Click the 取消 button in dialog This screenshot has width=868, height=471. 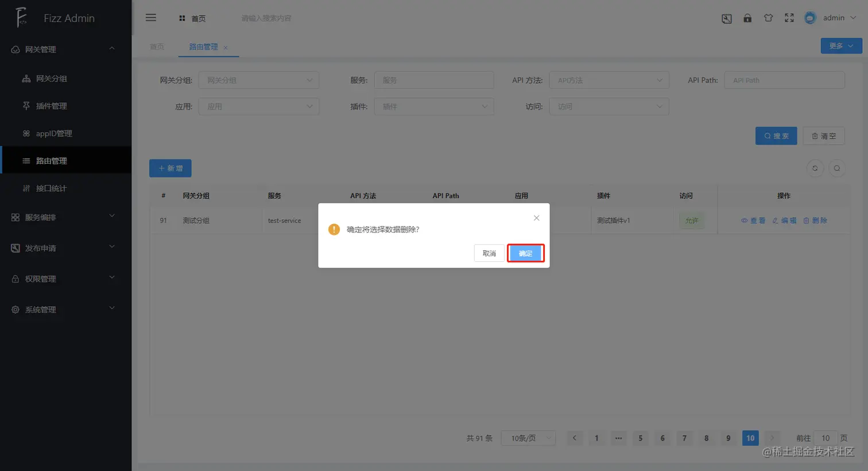click(x=489, y=253)
